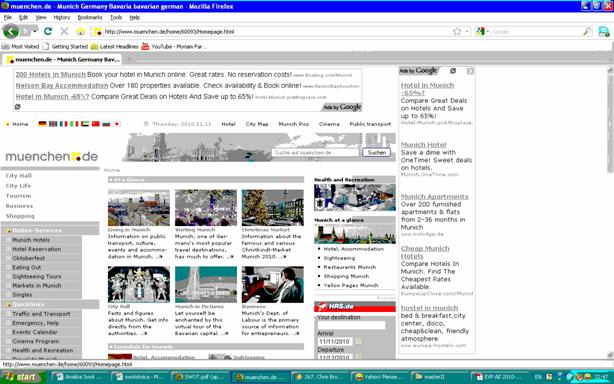Open history dropdown beside navigation arrows
The height and width of the screenshot is (384, 614).
(35, 31)
